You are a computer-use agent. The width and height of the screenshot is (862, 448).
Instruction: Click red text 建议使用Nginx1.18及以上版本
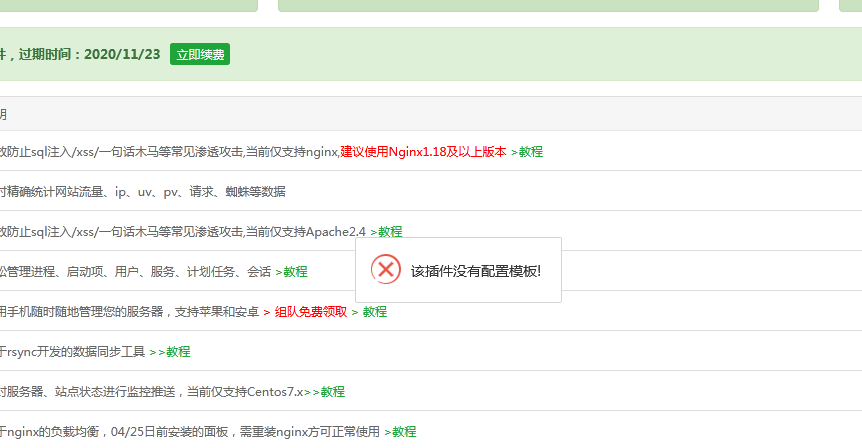[x=423, y=152]
